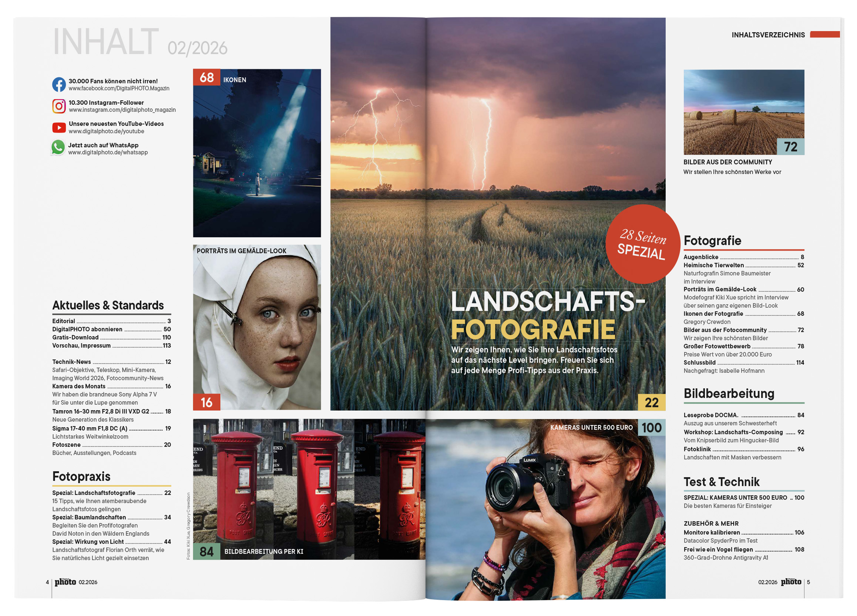Select Editorial entry in Aktuelles & Standards
Screen dimensions: 857x616
tap(64, 321)
